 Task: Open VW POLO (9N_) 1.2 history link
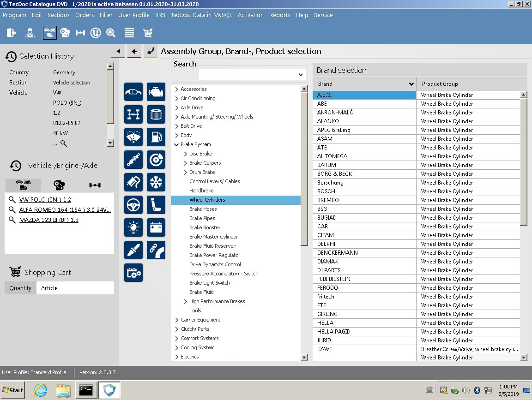pyautogui.click(x=45, y=200)
